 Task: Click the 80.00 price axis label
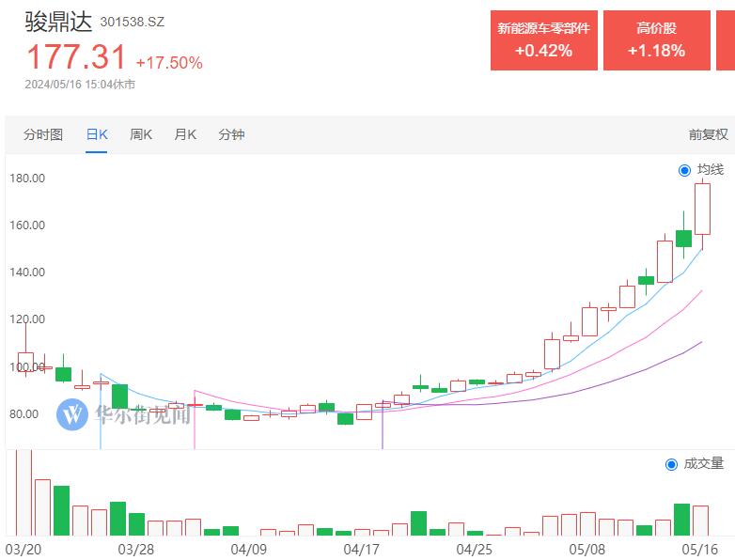[23, 414]
